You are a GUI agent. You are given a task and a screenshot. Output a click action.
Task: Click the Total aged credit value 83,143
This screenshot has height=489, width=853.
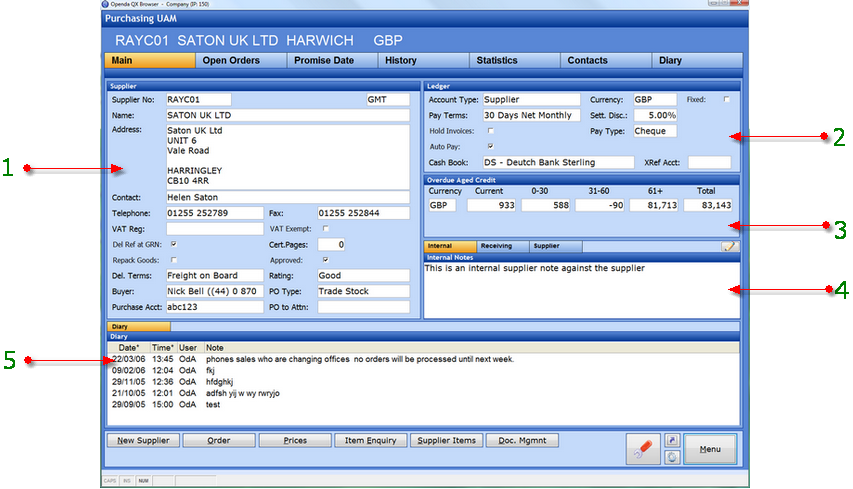[x=708, y=205]
